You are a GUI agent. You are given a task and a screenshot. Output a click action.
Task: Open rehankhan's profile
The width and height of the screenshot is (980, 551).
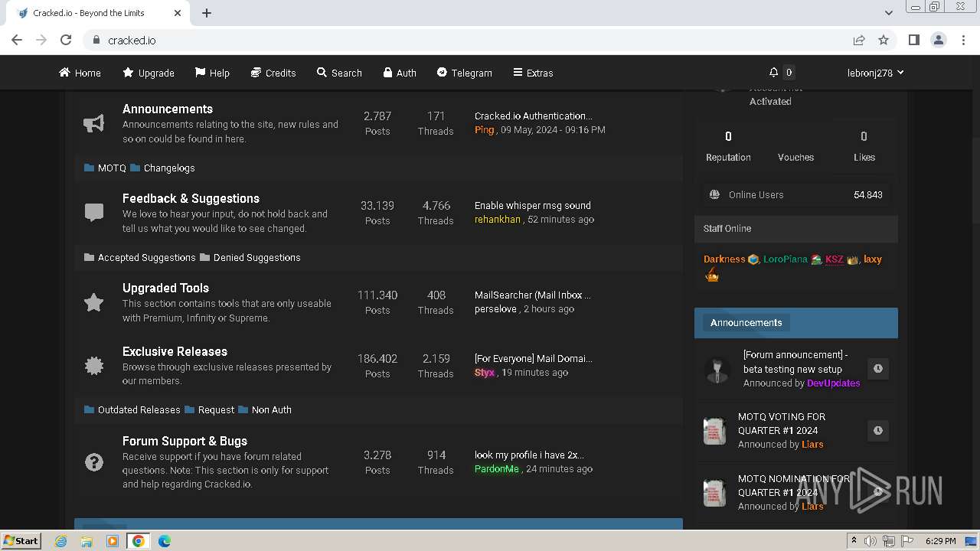click(x=497, y=220)
